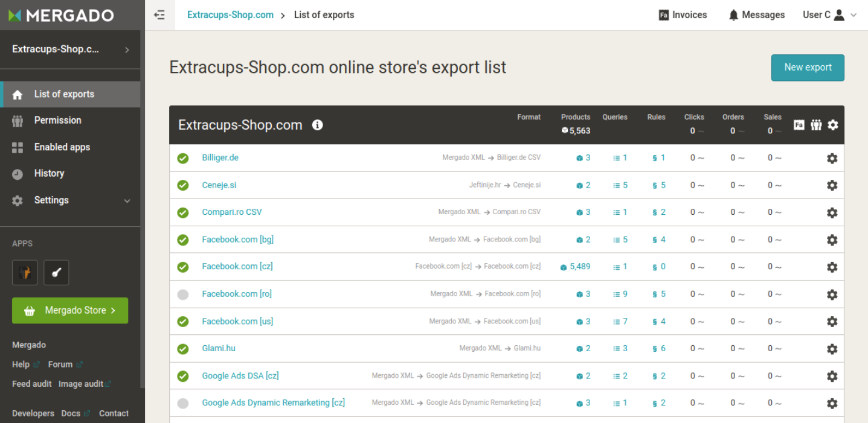Open Enabled apps in sidebar

pyautogui.click(x=70, y=147)
